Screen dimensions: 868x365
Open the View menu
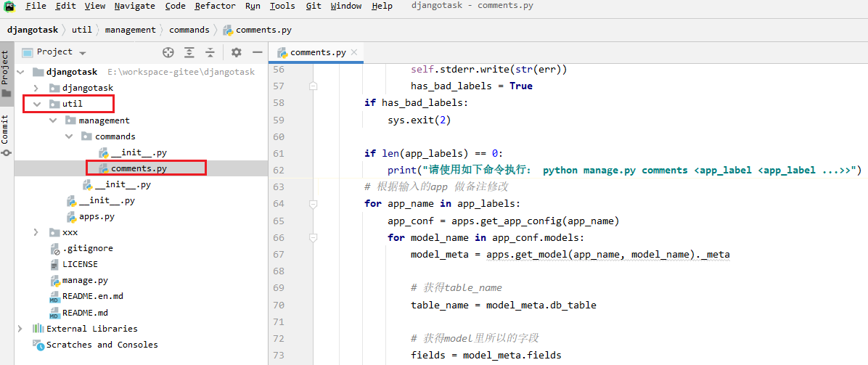pyautogui.click(x=95, y=6)
